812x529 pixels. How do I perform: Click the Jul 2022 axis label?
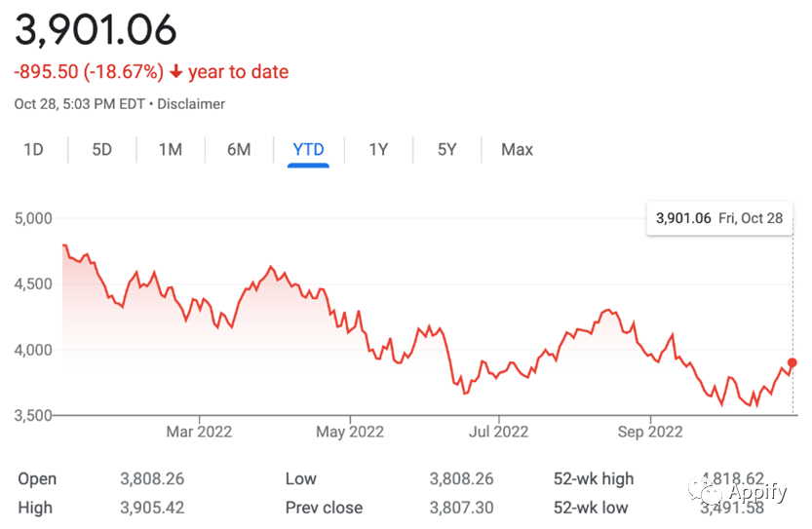[499, 432]
